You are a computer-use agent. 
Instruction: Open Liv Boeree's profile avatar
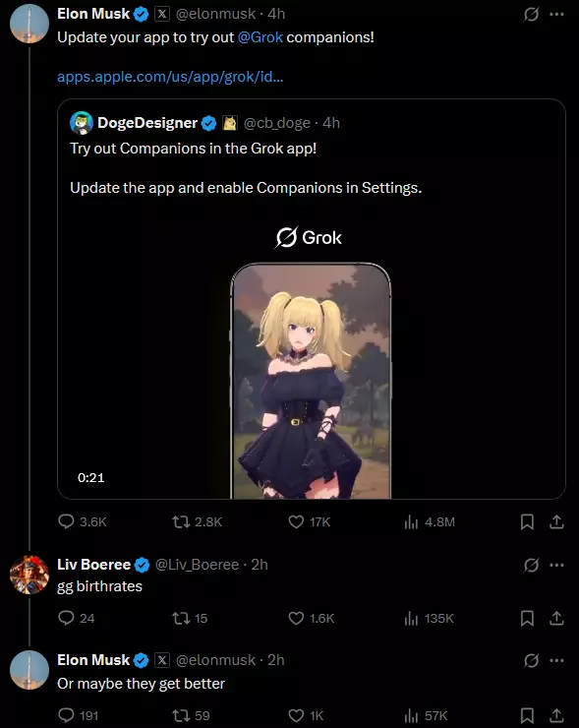pos(29,575)
